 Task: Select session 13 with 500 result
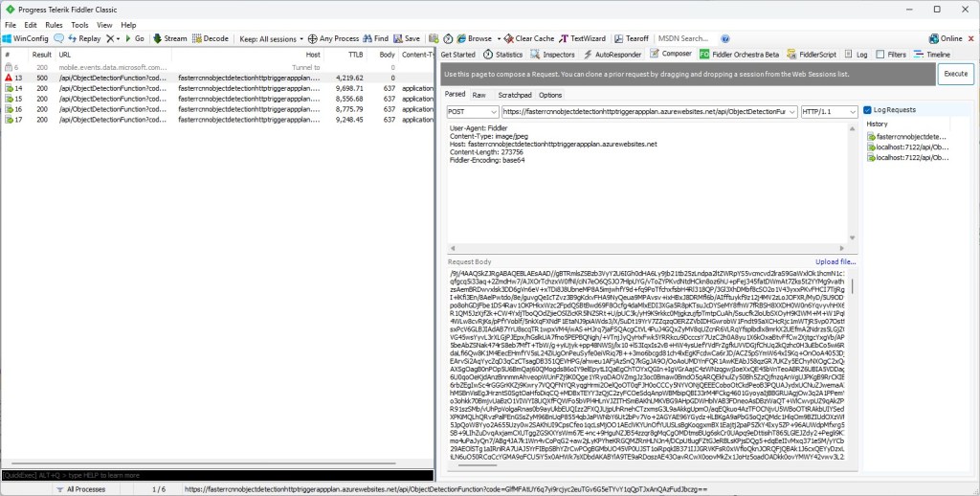coord(96,78)
